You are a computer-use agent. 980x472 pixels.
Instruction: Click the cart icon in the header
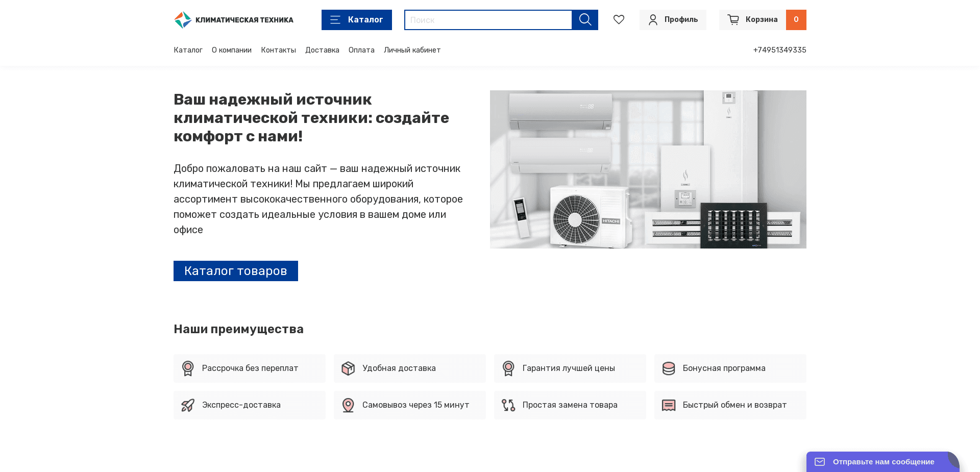(x=733, y=19)
